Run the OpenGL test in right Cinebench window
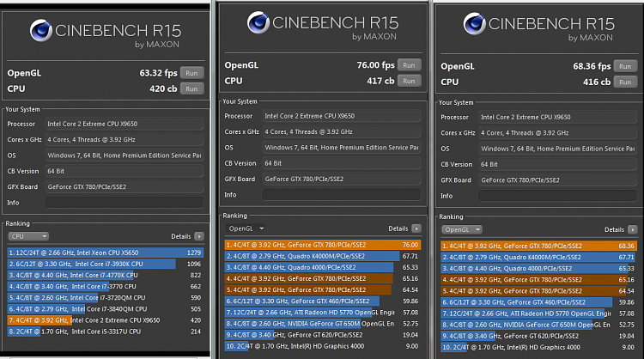Viewport: 644px width, 359px height. coord(625,66)
